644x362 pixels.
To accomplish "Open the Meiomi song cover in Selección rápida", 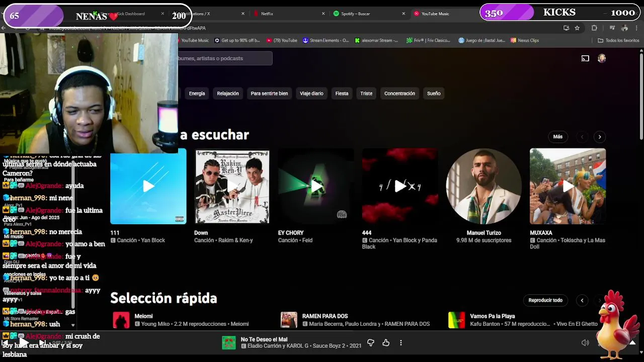I will click(121, 320).
